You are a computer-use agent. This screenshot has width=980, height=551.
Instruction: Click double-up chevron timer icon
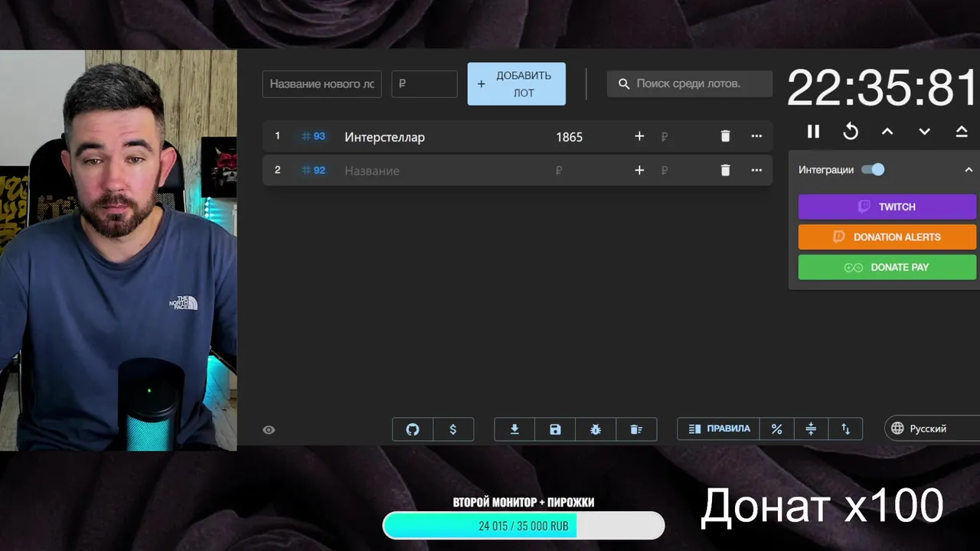pos(962,132)
